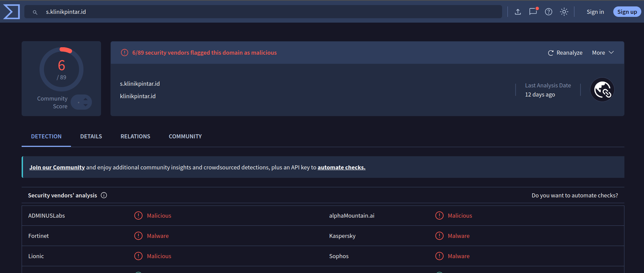Open the upload file icon
Image resolution: width=644 pixels, height=273 pixels.
(518, 12)
